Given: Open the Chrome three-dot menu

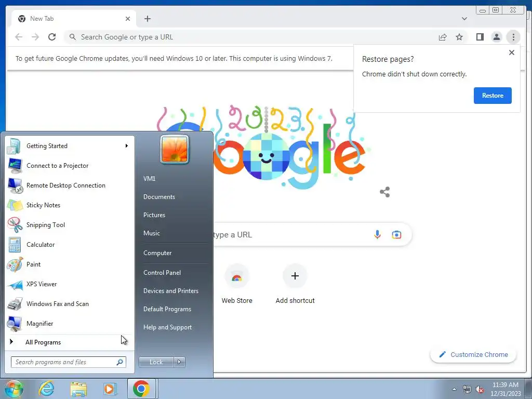Looking at the screenshot, I should coord(513,37).
